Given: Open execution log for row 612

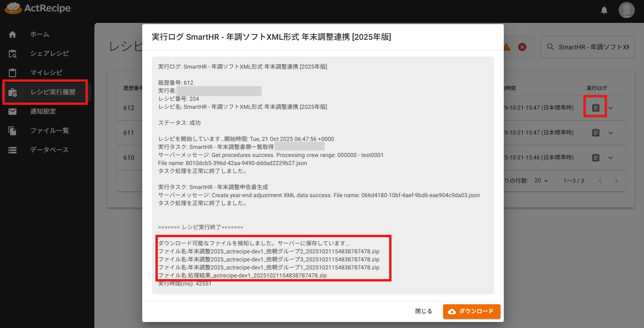Looking at the screenshot, I should (x=595, y=108).
